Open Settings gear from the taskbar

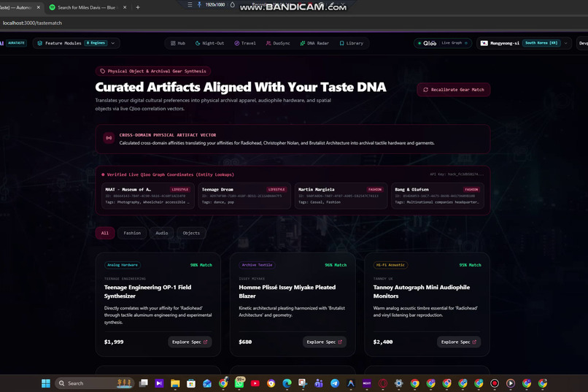[398, 383]
